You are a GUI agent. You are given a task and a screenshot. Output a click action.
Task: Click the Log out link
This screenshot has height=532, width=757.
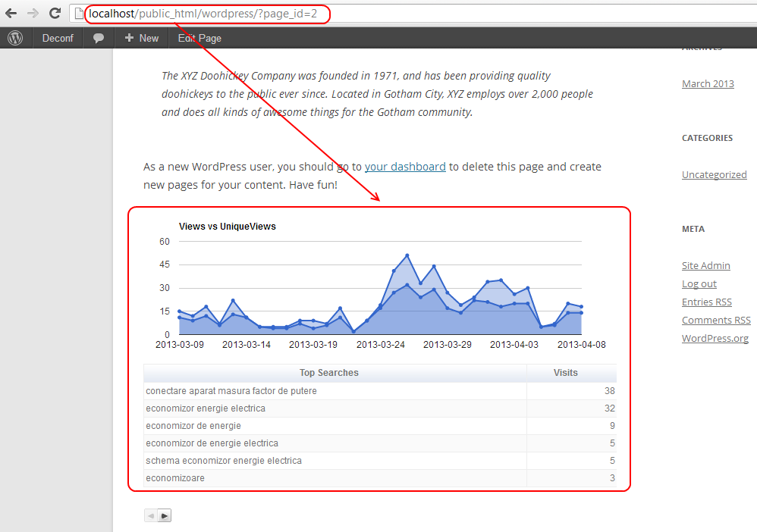699,283
